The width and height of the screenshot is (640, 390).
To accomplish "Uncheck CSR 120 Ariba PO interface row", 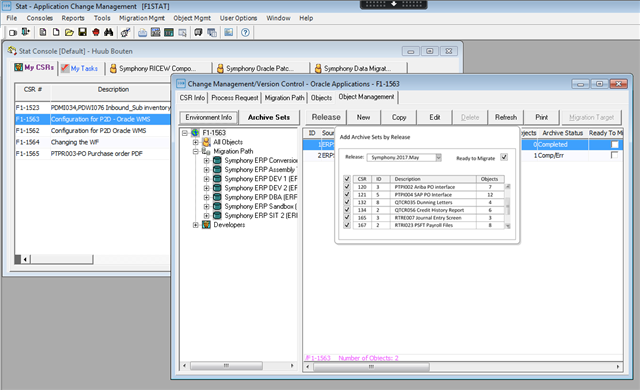I will (347, 187).
